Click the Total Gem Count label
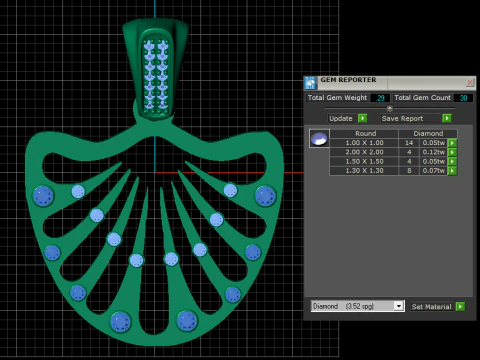Image resolution: width=480 pixels, height=360 pixels. click(422, 98)
